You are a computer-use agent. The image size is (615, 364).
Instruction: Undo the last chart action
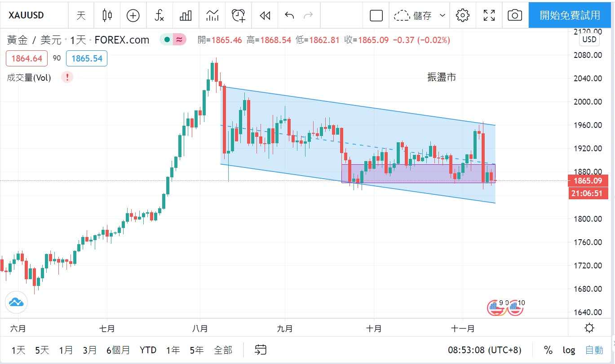point(289,16)
